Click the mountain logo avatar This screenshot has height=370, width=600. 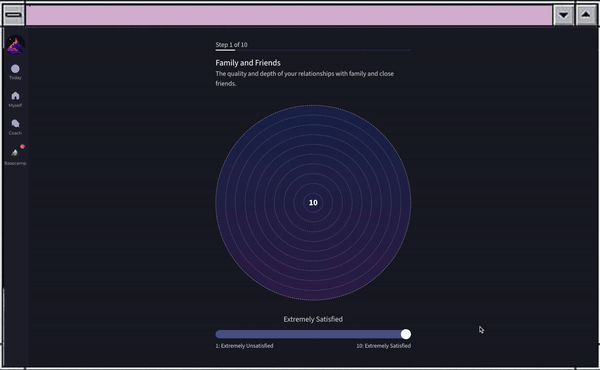[x=16, y=45]
